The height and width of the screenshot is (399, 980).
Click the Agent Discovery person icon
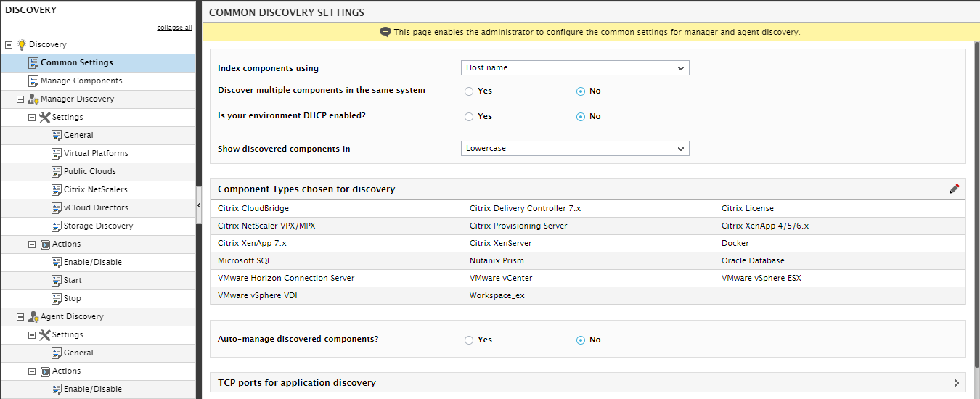click(33, 316)
